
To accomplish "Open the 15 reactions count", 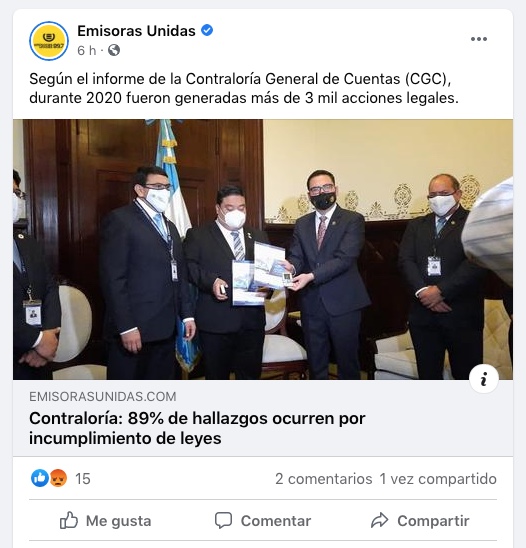I will [83, 478].
